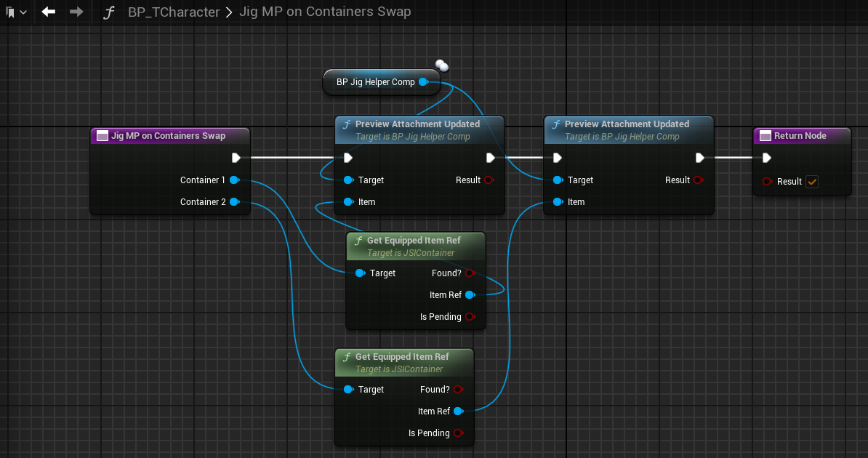The width and height of the screenshot is (868, 458).
Task: Click the Target pin of upper Get Equipped Item Ref
Action: pyautogui.click(x=360, y=273)
